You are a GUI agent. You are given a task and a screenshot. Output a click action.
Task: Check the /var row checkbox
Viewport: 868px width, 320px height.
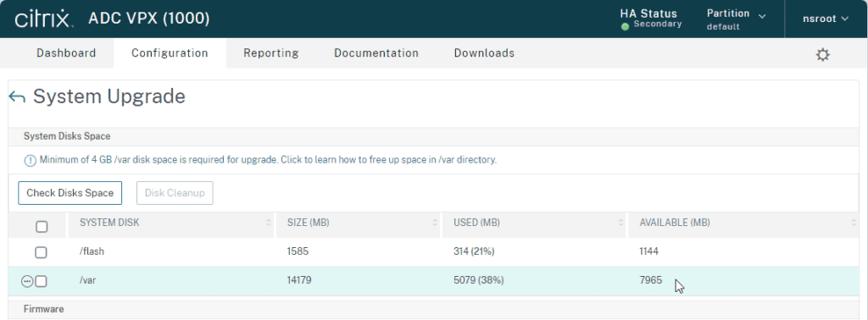coord(41,281)
